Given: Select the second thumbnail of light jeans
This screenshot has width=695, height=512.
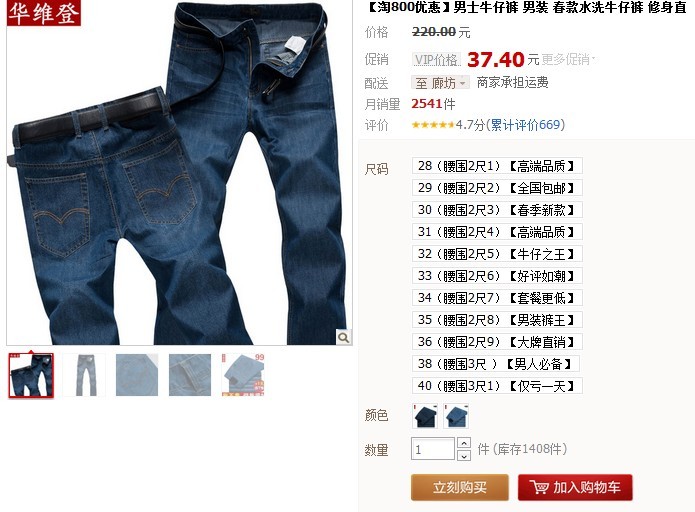Looking at the screenshot, I should tap(84, 375).
